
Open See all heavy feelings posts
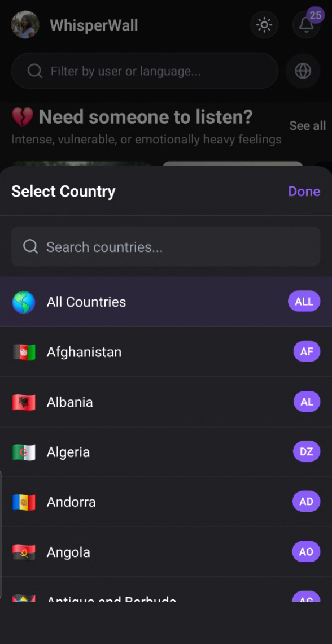(307, 125)
